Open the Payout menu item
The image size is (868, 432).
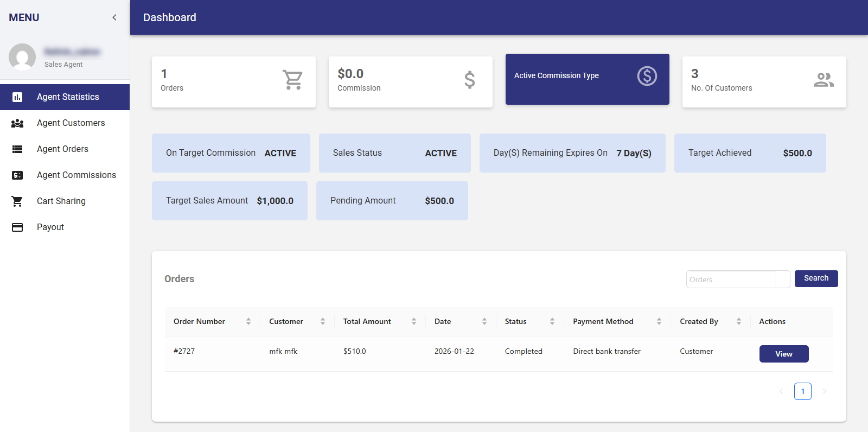tap(50, 227)
